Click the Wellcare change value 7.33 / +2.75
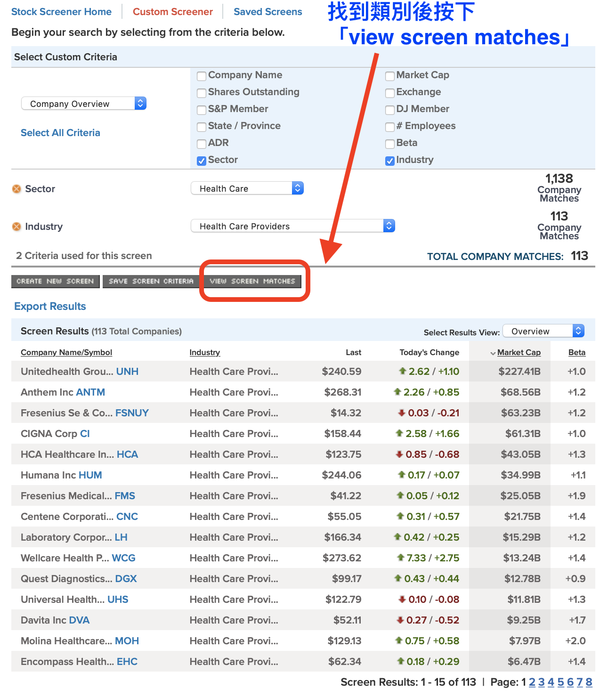The width and height of the screenshot is (616, 697). coord(428,558)
